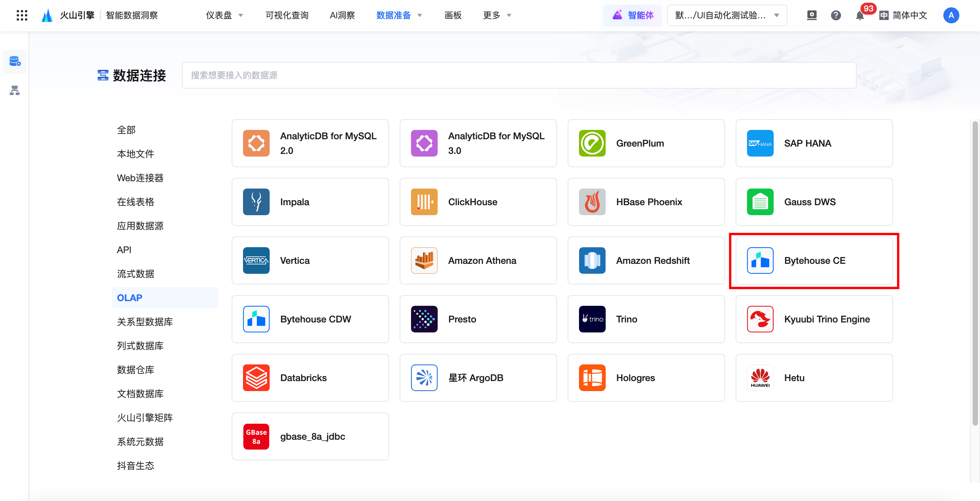Filter by 应用数据源 category
Viewport: 980px width, 501px height.
(140, 226)
